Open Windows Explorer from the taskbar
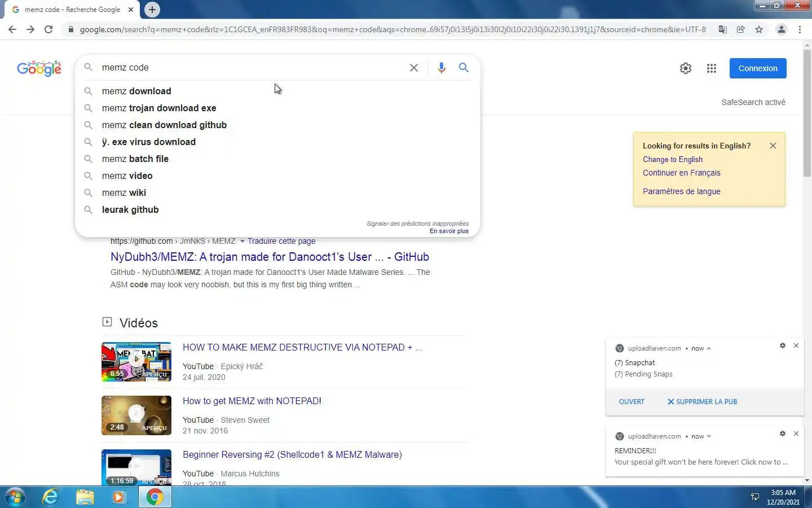This screenshot has height=508, width=812. click(85, 497)
